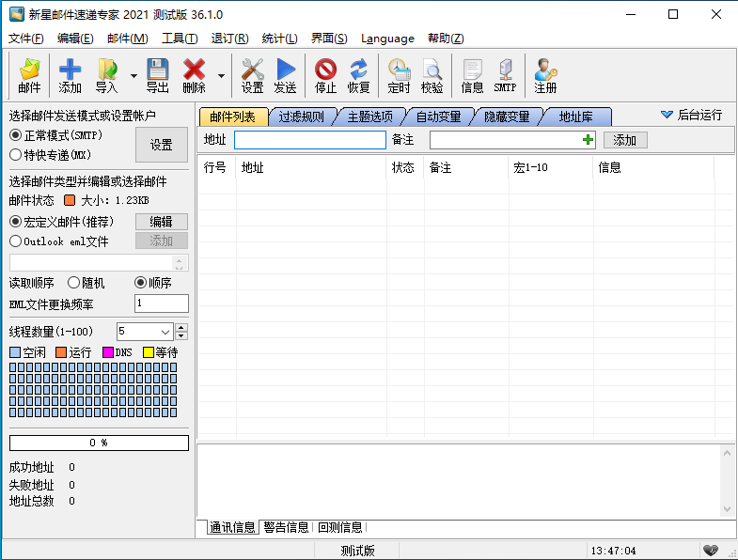This screenshot has width=738, height=560.
Task: Click the 导出 (Export) save icon
Action: (157, 74)
